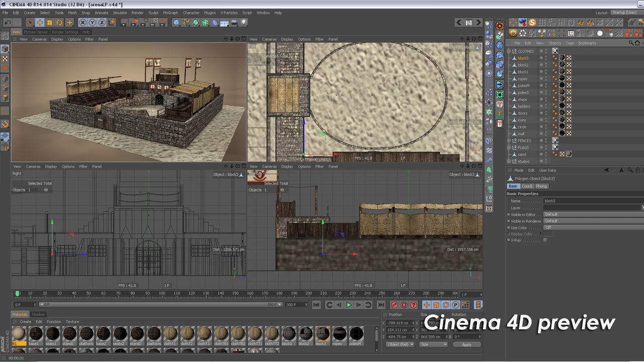Open the Size mode dropdown
644x362 pixels.
coord(434,344)
